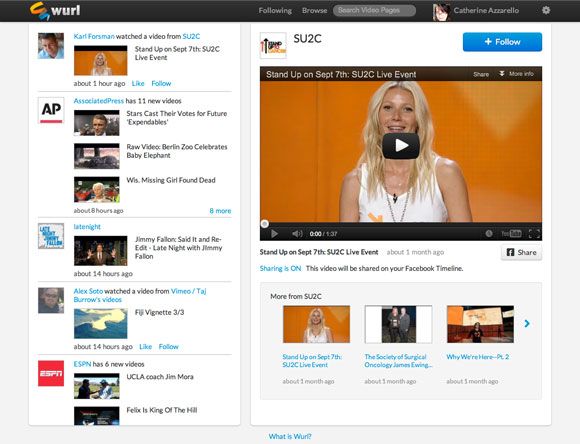
Task: Click 'Raw Video: Berlin Zoo Celebrates Baby Elephant' title
Action: tap(177, 151)
